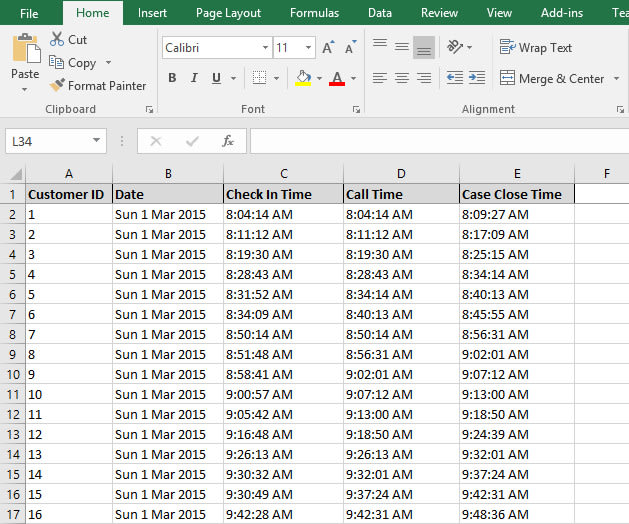Switch to the Page Layout tab
Image resolution: width=629 pixels, height=524 pixels.
tap(228, 13)
